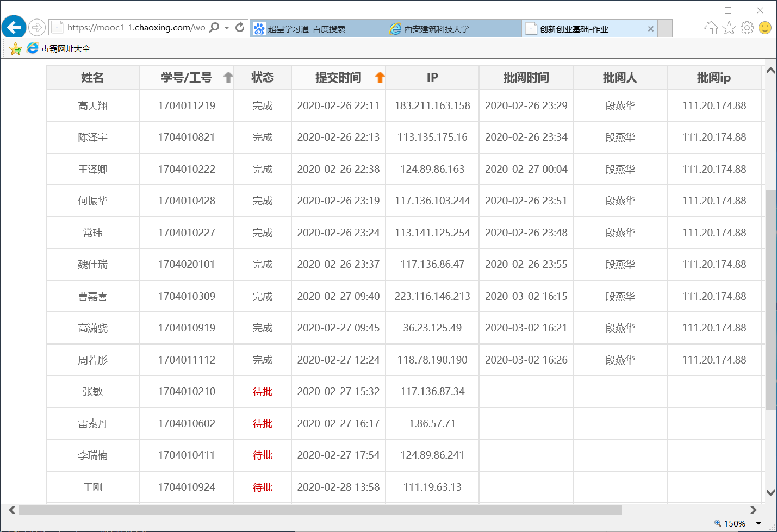Open 待批 status for 张敏
This screenshot has height=532, width=777.
coord(263,391)
